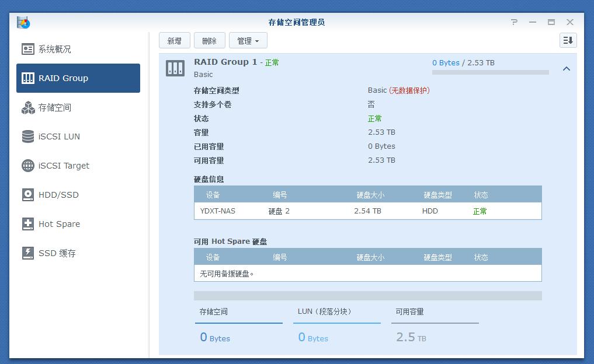Select the 系统概况 sidebar icon

coord(27,49)
